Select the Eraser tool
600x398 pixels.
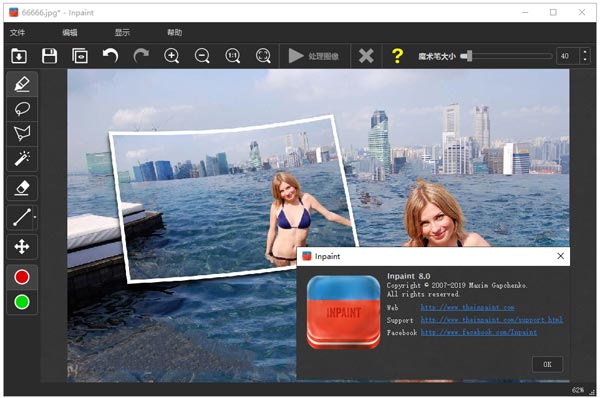click(22, 188)
